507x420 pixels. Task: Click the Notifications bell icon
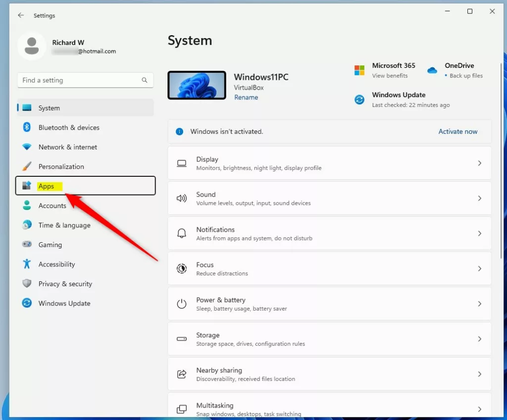click(182, 233)
